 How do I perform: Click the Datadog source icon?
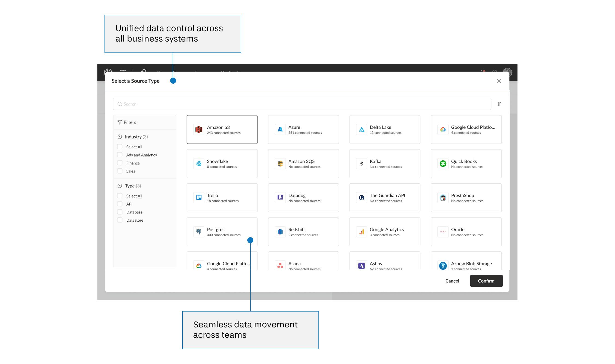tap(280, 198)
